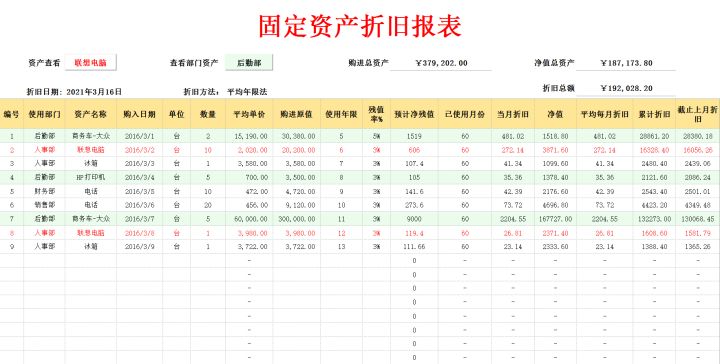Click the accumulated depreciation cell 28861.20
This screenshot has height=364, width=720.
pyautogui.click(x=654, y=136)
